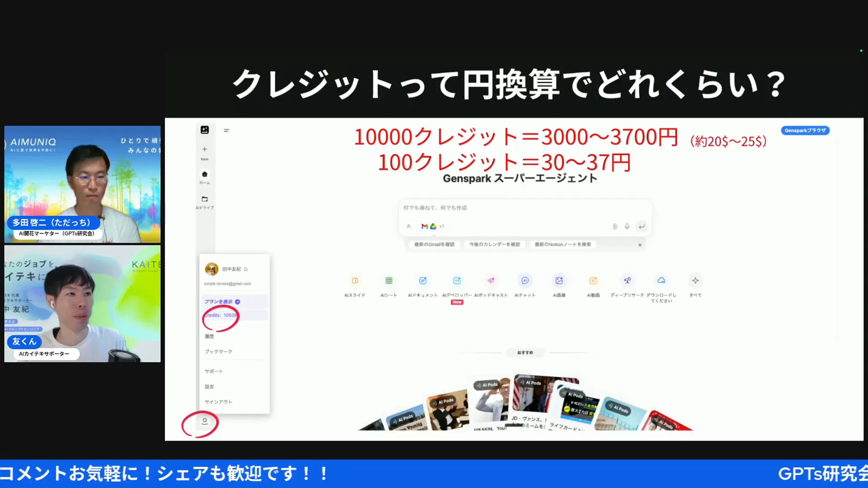Click the 田中友紀 profile avatar
This screenshot has height=488, width=868.
(x=212, y=269)
